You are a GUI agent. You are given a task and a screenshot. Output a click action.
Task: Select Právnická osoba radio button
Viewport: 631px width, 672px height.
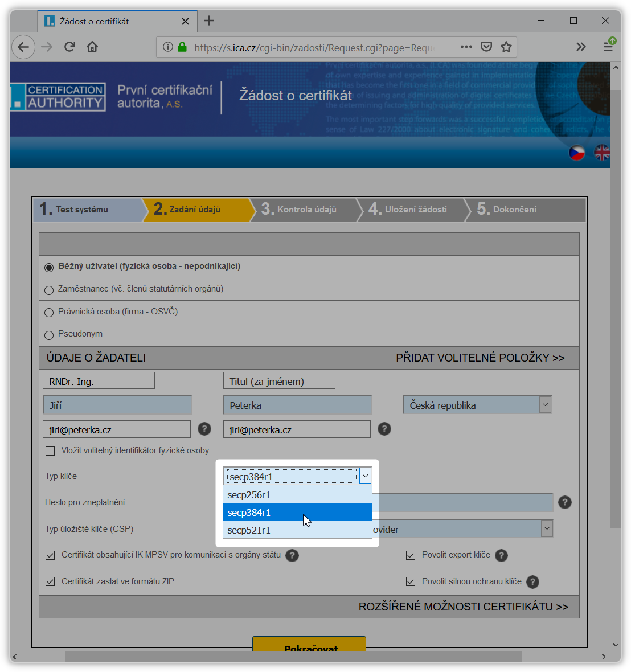point(49,313)
